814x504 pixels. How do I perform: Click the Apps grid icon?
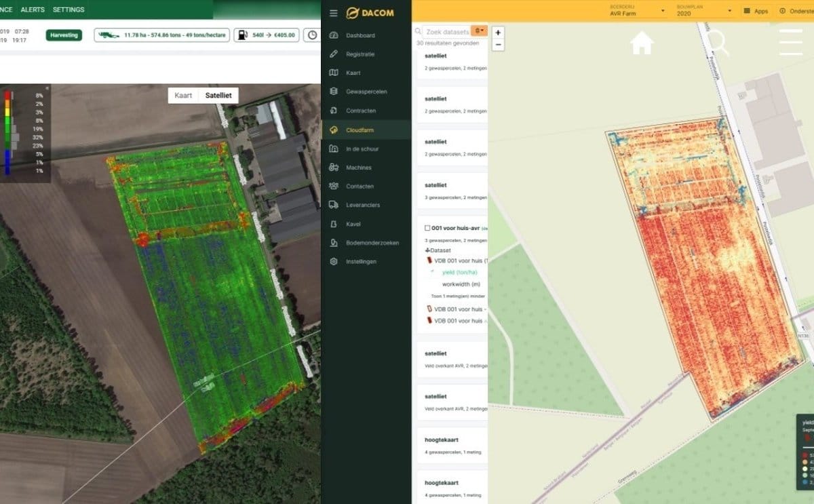[747, 11]
